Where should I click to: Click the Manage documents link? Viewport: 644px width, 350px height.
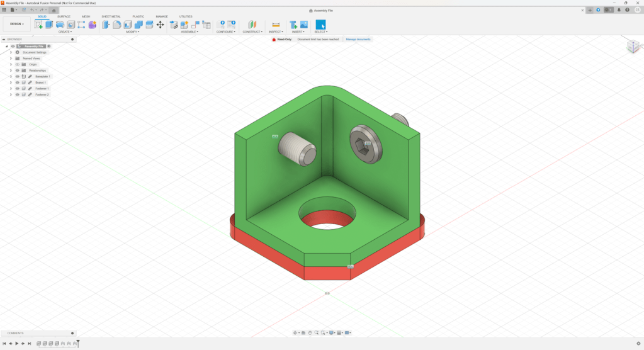click(358, 39)
